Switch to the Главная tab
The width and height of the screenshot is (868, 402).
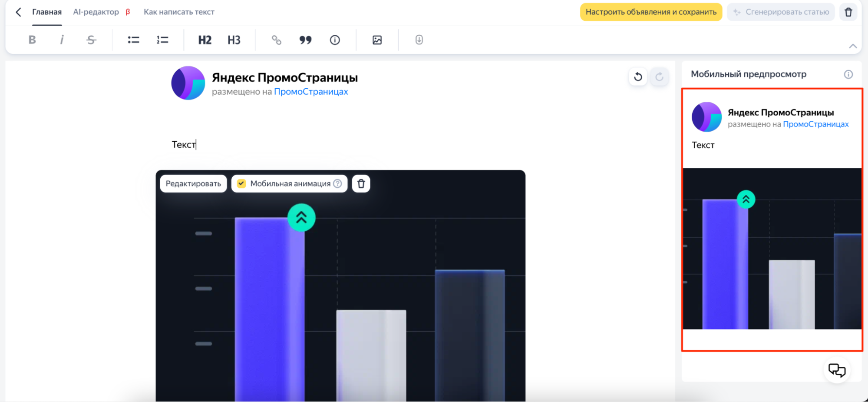47,12
